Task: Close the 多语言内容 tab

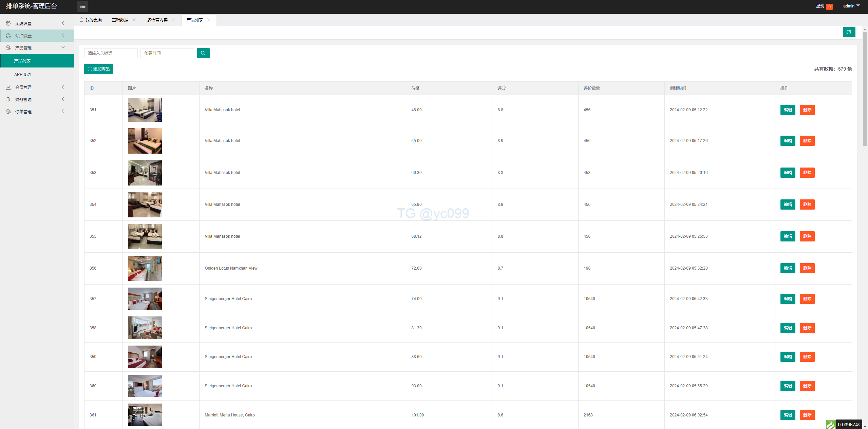Action: click(173, 20)
